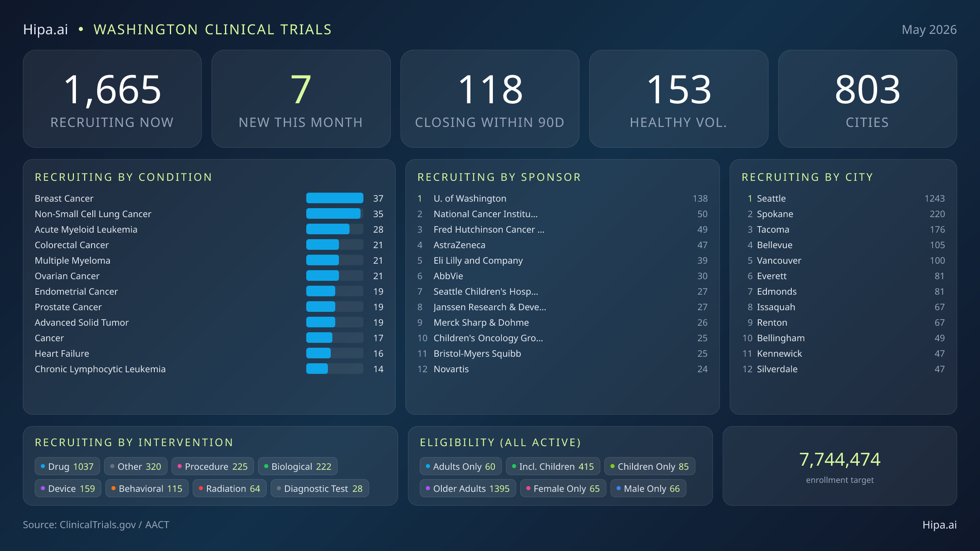Screen dimensions: 980x551
Task: Click the Colorectal Cancer condition label
Action: pyautogui.click(x=72, y=244)
